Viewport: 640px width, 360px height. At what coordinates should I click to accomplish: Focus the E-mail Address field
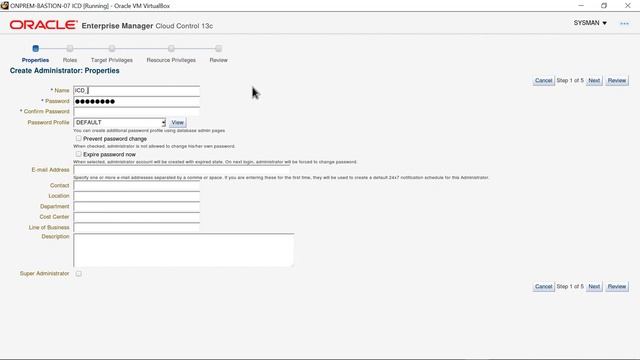coord(182,170)
